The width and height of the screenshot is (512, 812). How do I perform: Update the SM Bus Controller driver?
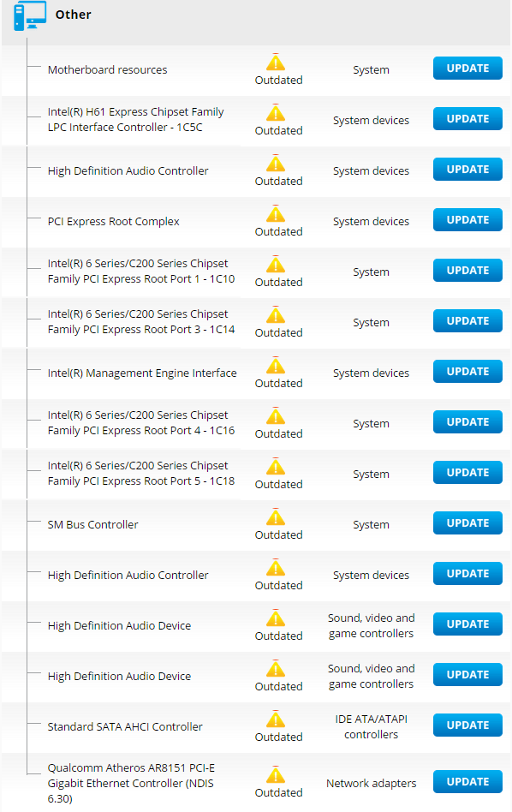click(x=467, y=523)
